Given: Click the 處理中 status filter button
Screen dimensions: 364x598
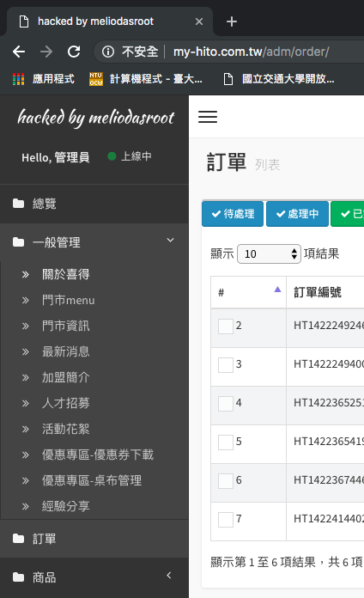Looking at the screenshot, I should tap(297, 214).
